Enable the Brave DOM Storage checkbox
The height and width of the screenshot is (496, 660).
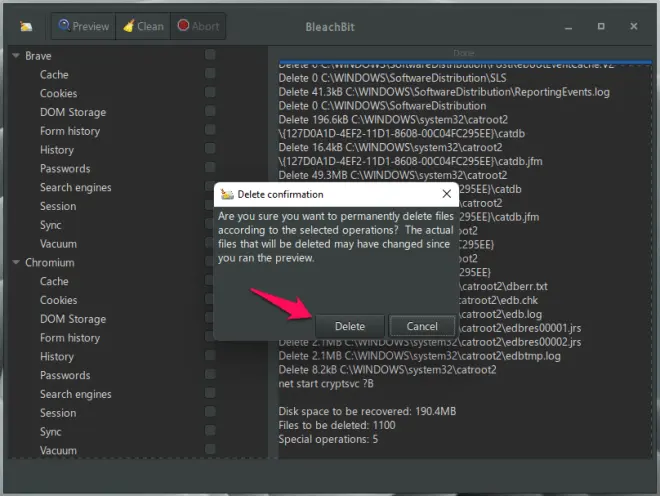[x=210, y=111]
